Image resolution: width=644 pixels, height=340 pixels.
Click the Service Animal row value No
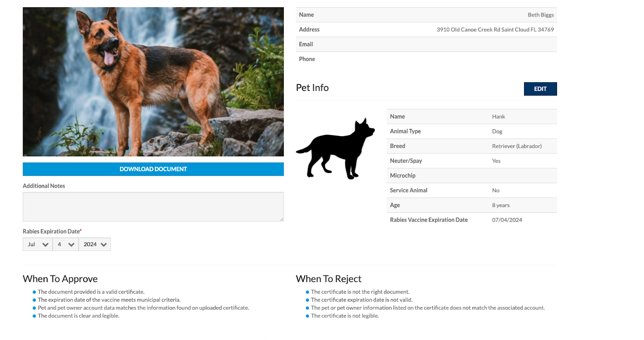tap(495, 191)
